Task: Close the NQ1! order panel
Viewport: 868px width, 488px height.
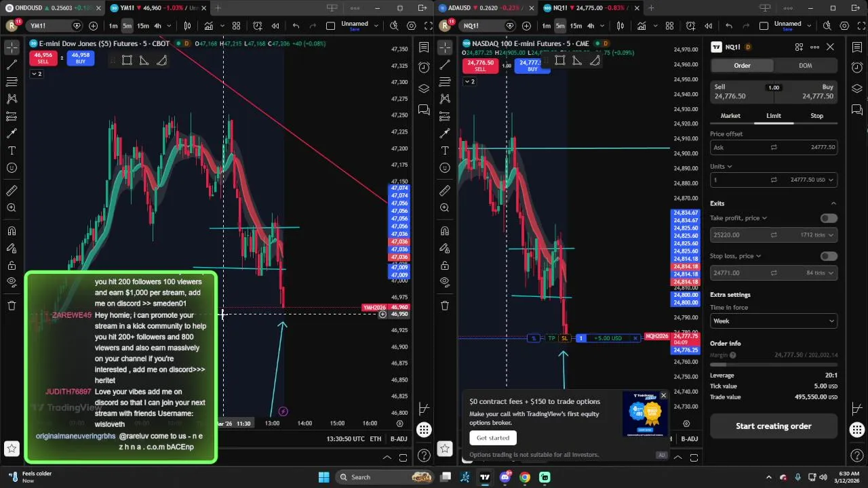Action: point(830,47)
